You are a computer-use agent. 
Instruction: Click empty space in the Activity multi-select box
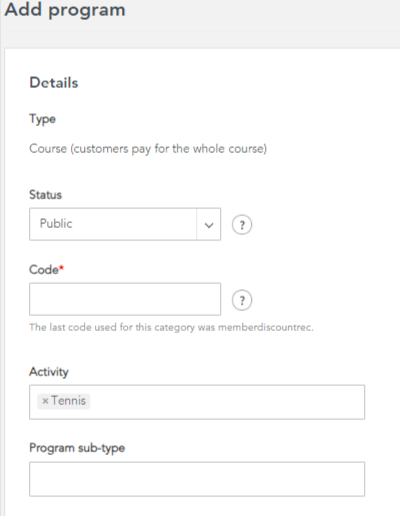coord(227,402)
